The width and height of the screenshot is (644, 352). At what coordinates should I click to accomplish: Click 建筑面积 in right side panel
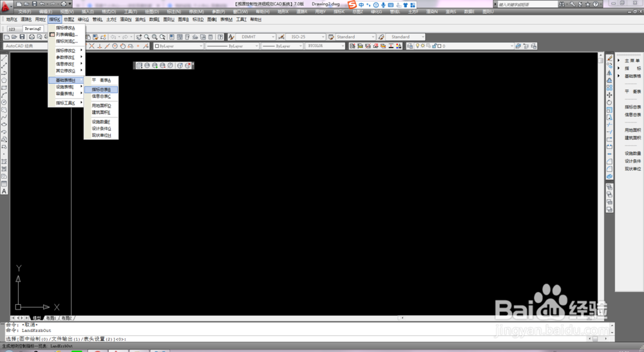point(632,138)
